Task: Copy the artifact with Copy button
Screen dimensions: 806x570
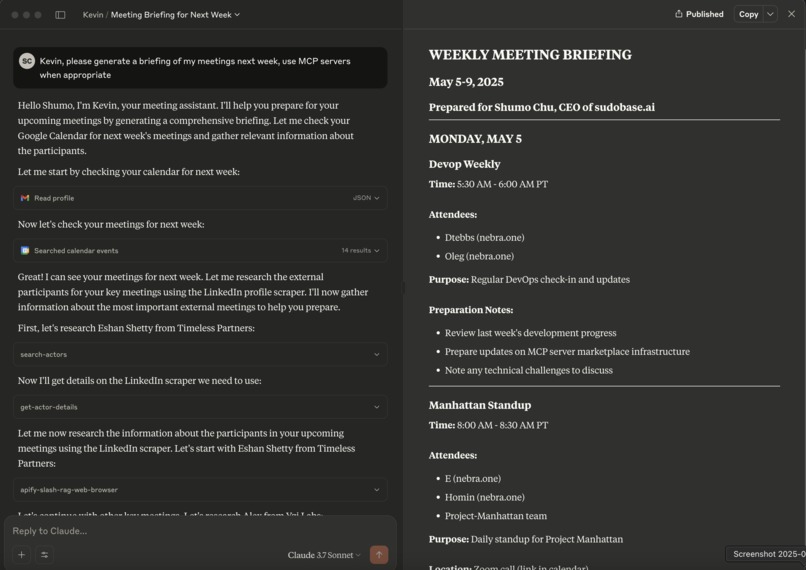Action: click(x=748, y=14)
